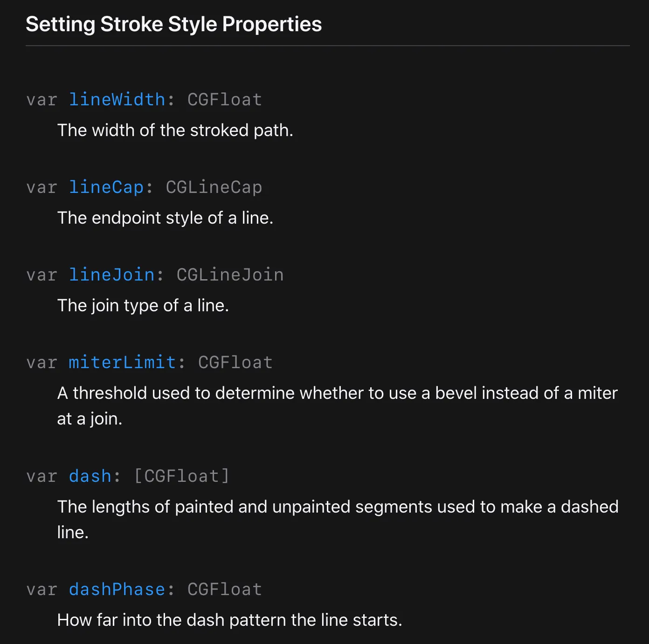
Task: Click the description 'How far into the dash pattern'
Action: tap(230, 620)
